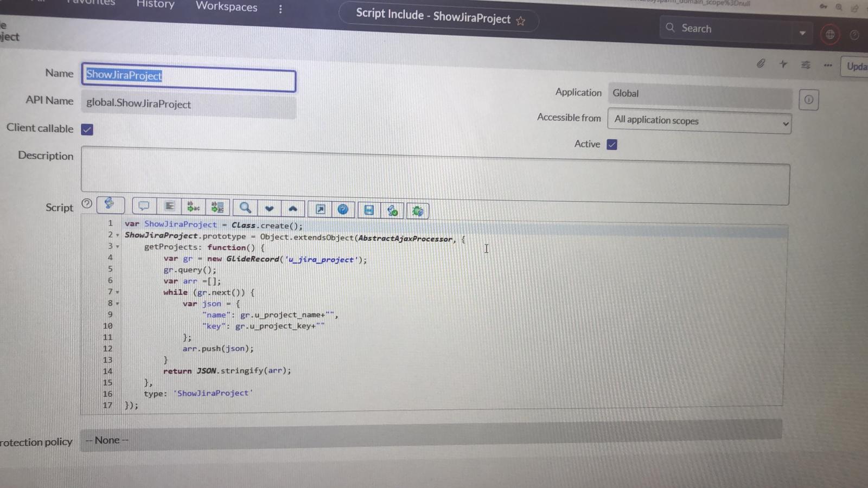Click code line 'var arr =[];'
868x488 pixels.
(192, 281)
